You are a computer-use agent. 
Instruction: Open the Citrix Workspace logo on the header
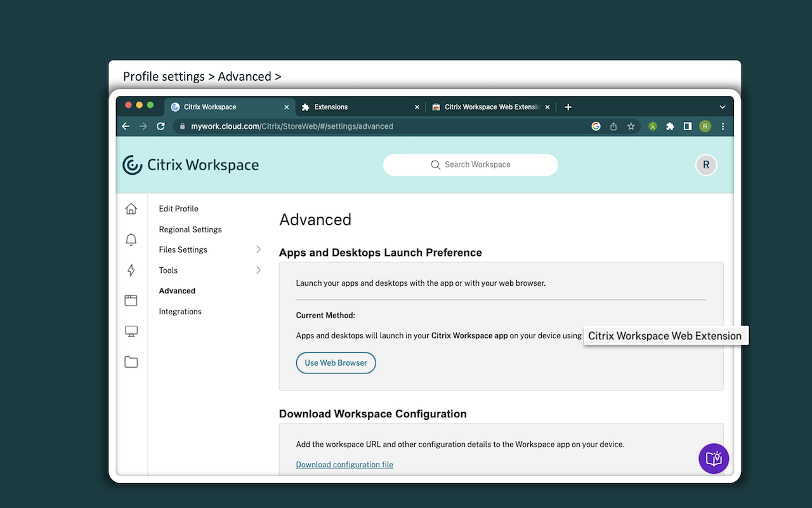click(190, 164)
